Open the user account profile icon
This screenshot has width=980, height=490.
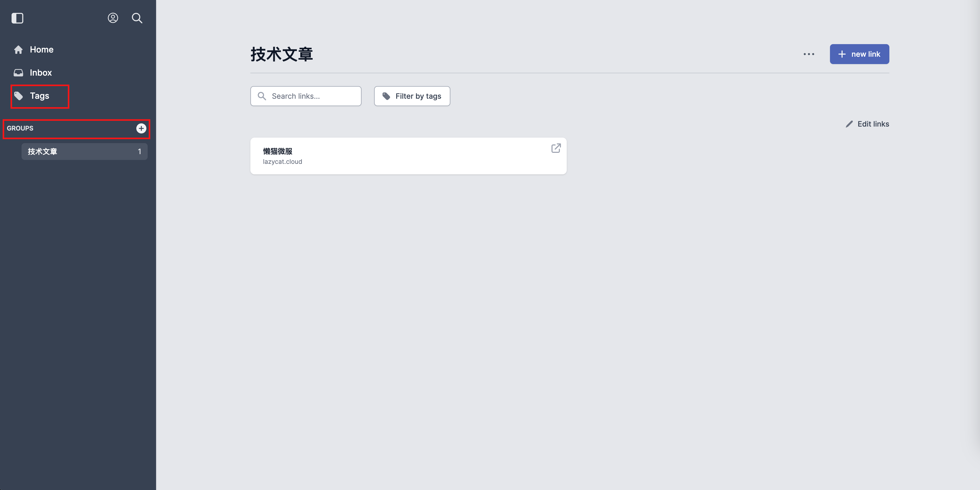pos(113,18)
